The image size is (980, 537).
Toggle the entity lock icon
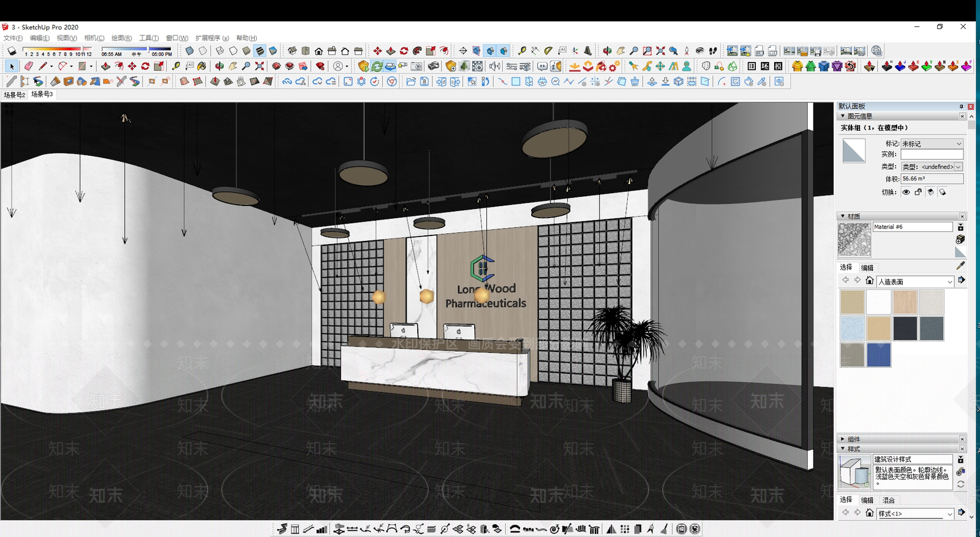[918, 192]
